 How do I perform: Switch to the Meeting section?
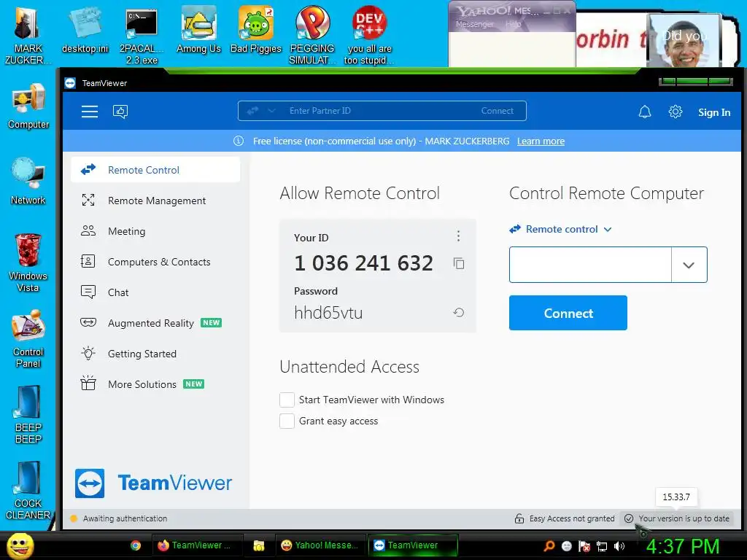click(155, 231)
